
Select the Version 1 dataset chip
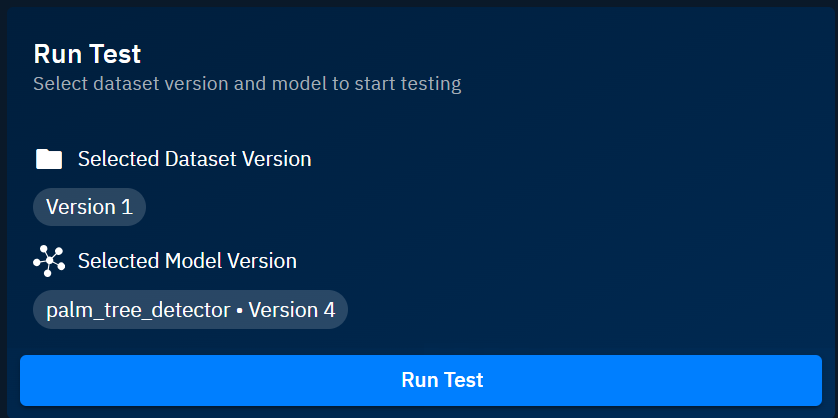[89, 207]
